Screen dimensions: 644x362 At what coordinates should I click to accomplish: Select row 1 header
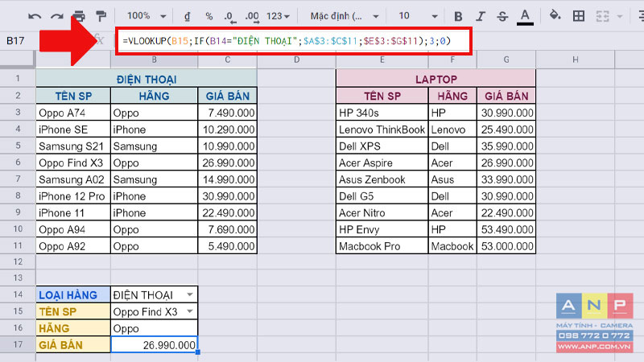click(x=18, y=78)
